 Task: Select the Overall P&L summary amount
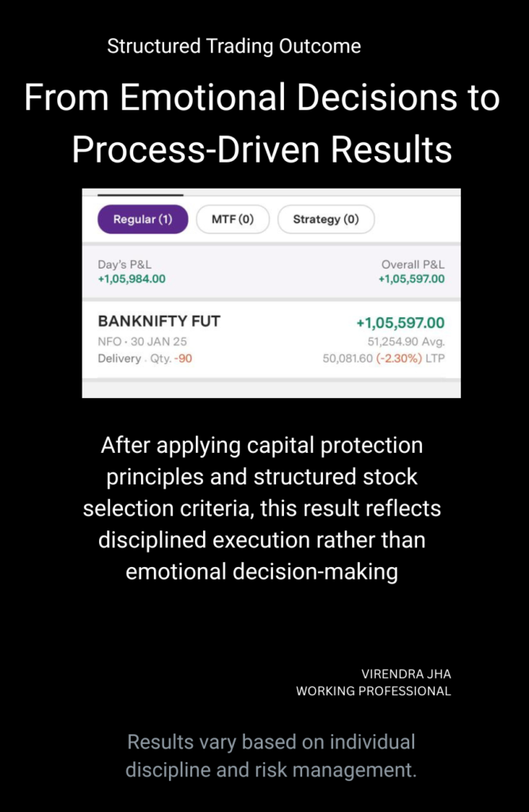click(411, 278)
